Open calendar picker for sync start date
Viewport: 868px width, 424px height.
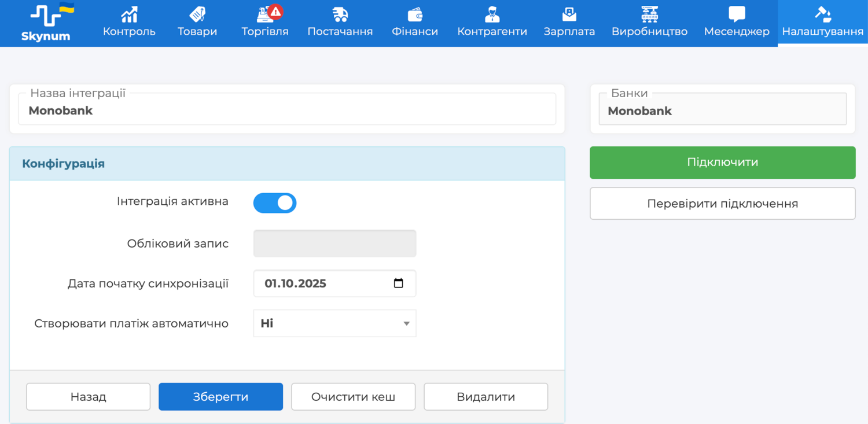tap(398, 283)
